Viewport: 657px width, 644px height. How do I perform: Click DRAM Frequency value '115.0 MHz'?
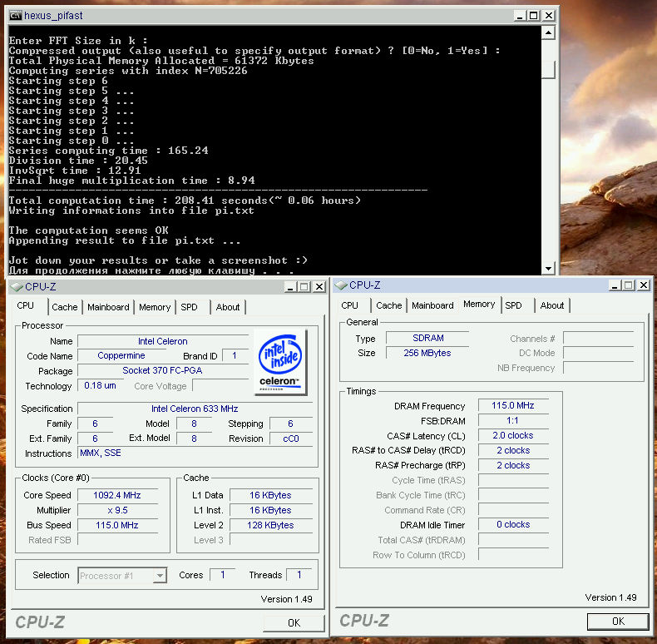pos(513,406)
